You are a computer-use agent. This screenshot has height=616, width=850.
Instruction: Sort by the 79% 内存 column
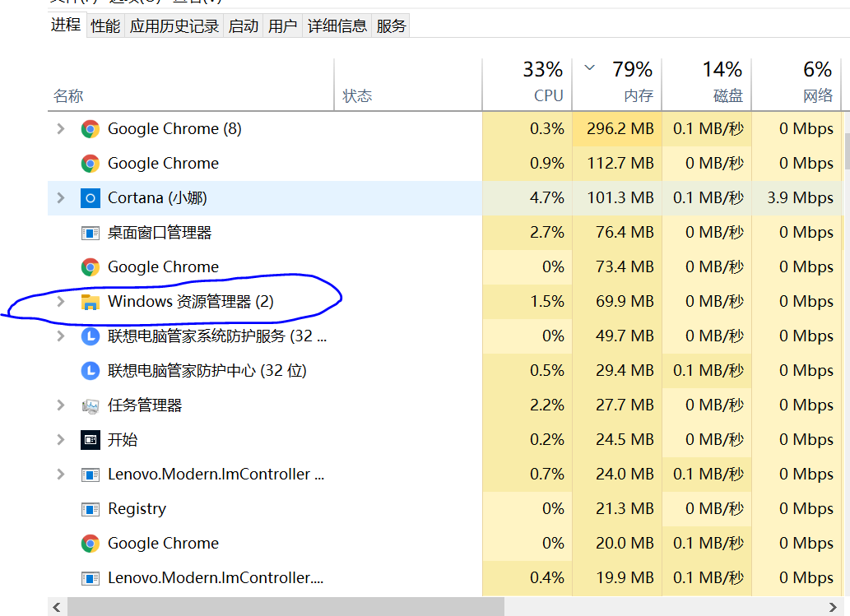click(617, 85)
